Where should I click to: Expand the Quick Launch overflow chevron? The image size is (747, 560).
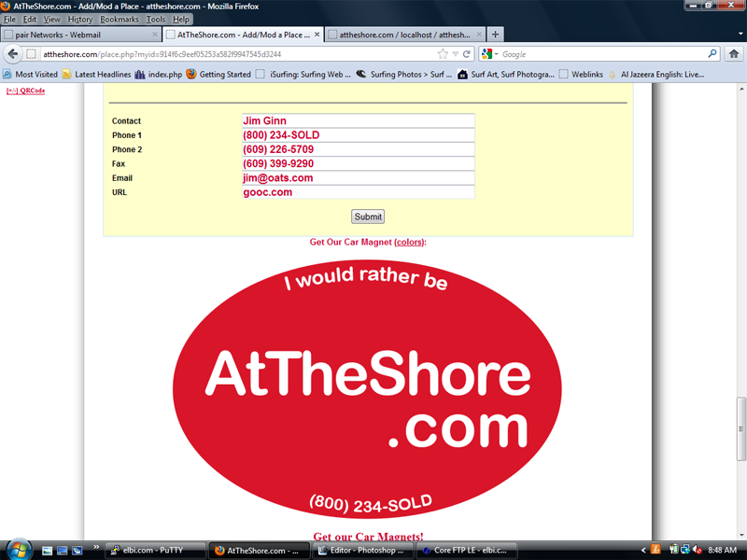pyautogui.click(x=97, y=547)
